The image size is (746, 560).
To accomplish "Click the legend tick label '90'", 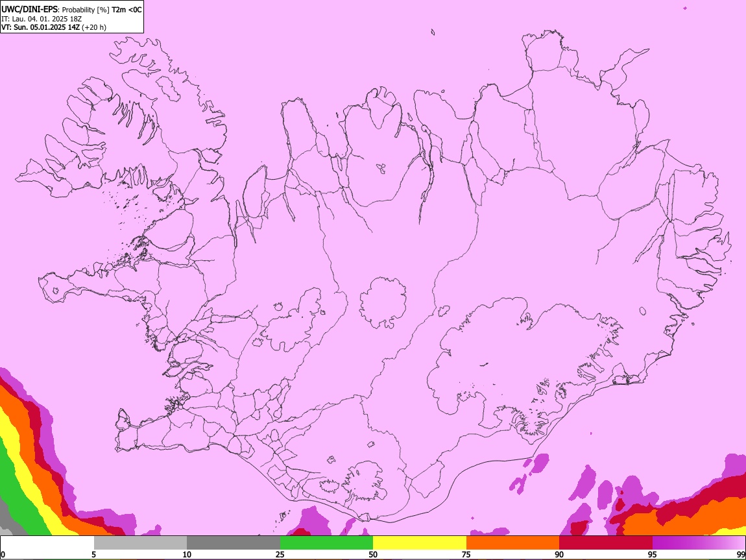I will click(559, 554).
